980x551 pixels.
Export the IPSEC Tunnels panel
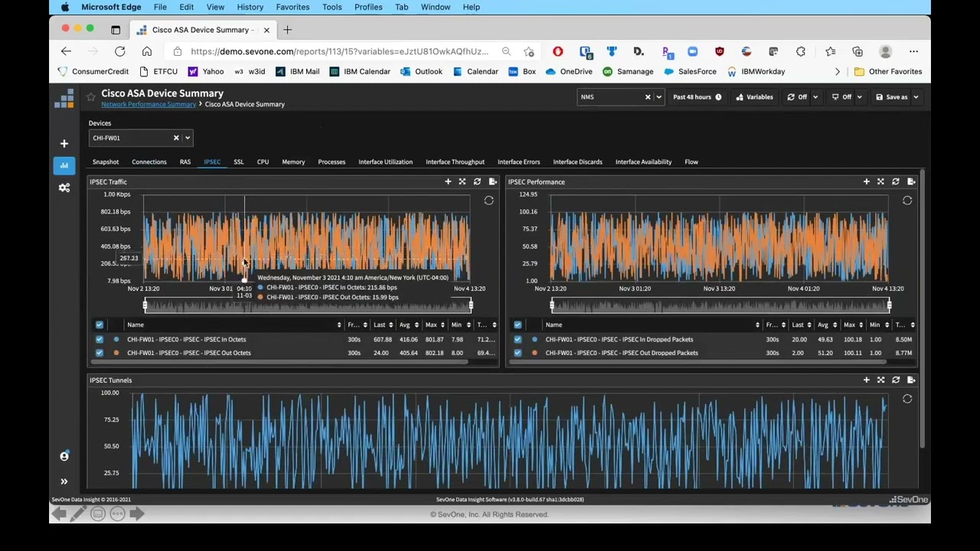(x=911, y=380)
